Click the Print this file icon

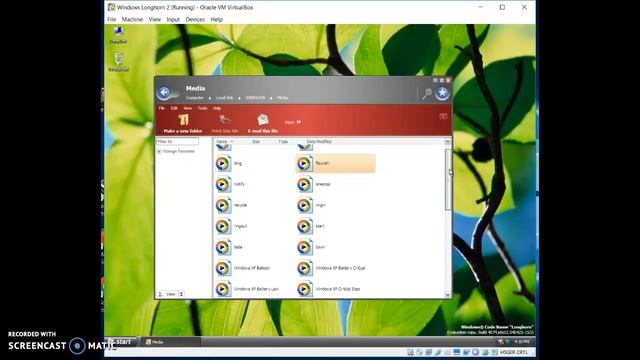(225, 120)
